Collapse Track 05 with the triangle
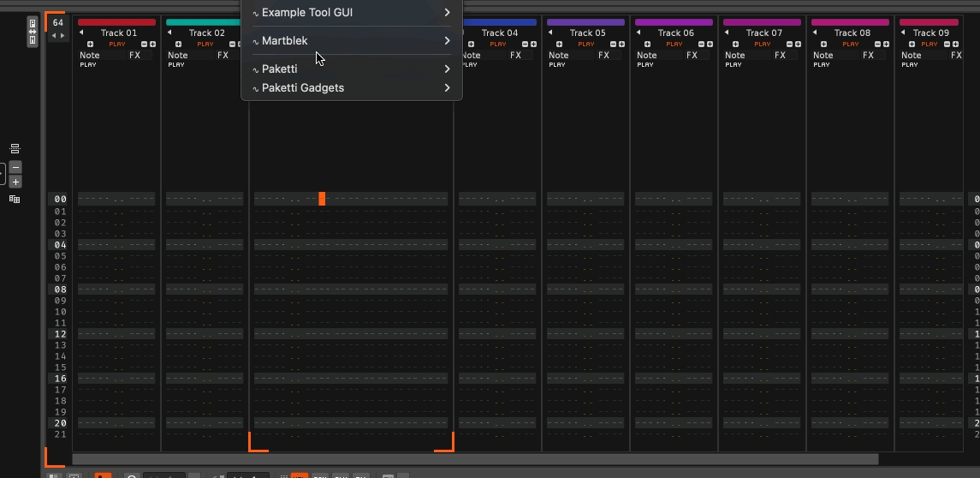Screen dimensions: 980x478 coord(550,33)
